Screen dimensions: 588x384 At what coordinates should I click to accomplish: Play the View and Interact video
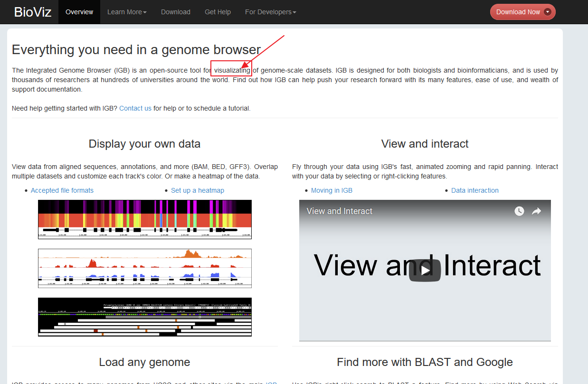(425, 270)
